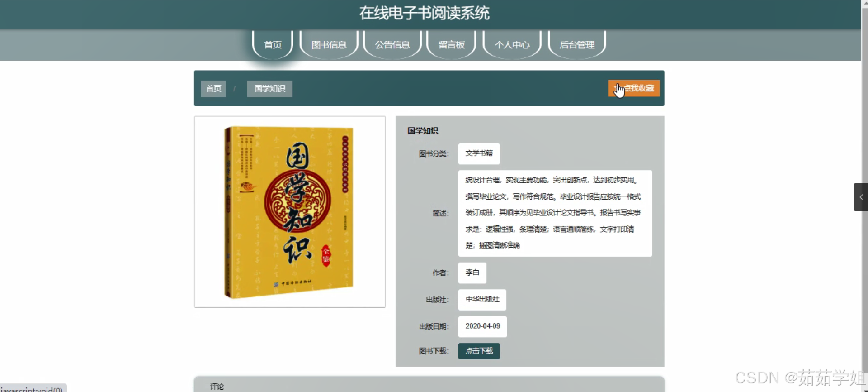Click the 文学书籍 category field

pos(479,153)
